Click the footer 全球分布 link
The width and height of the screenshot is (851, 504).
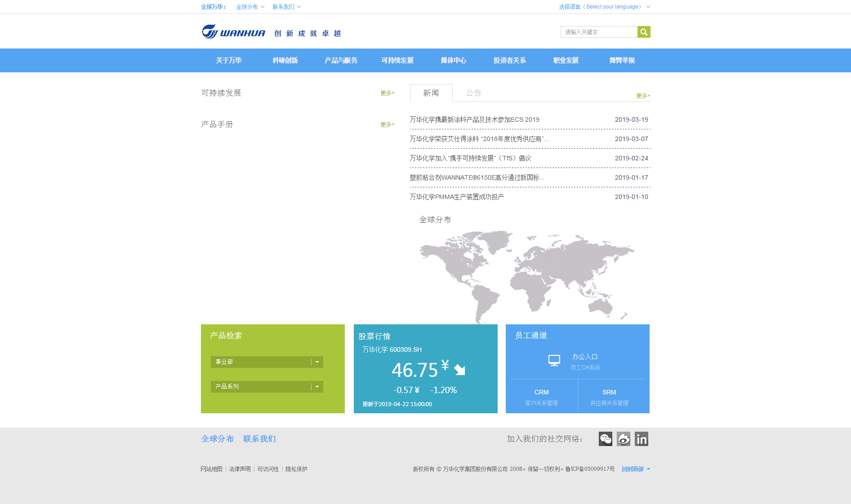coord(218,439)
